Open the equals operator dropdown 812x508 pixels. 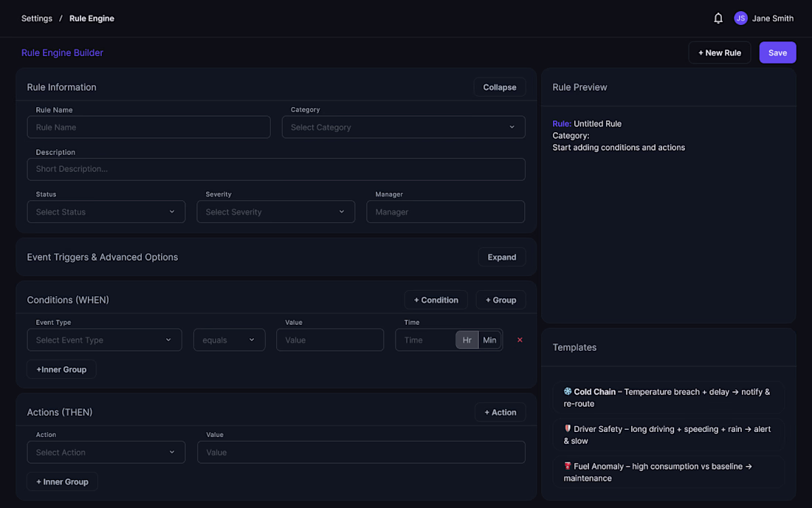(x=229, y=340)
